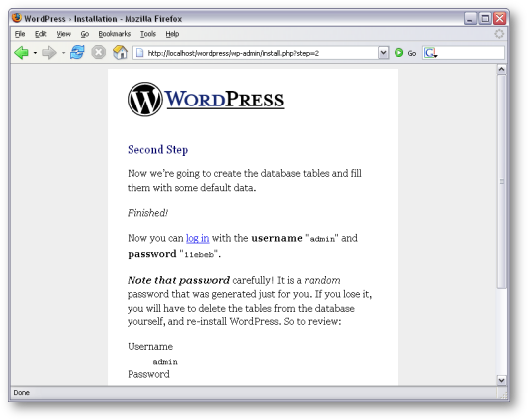Open the File menu
Image resolution: width=528 pixels, height=420 pixels.
point(20,34)
